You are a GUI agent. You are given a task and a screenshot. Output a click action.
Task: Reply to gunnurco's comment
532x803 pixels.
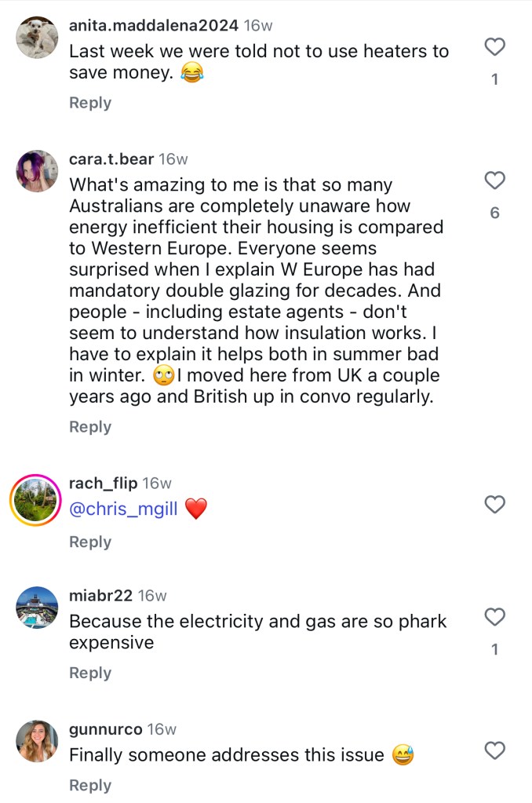pos(90,786)
